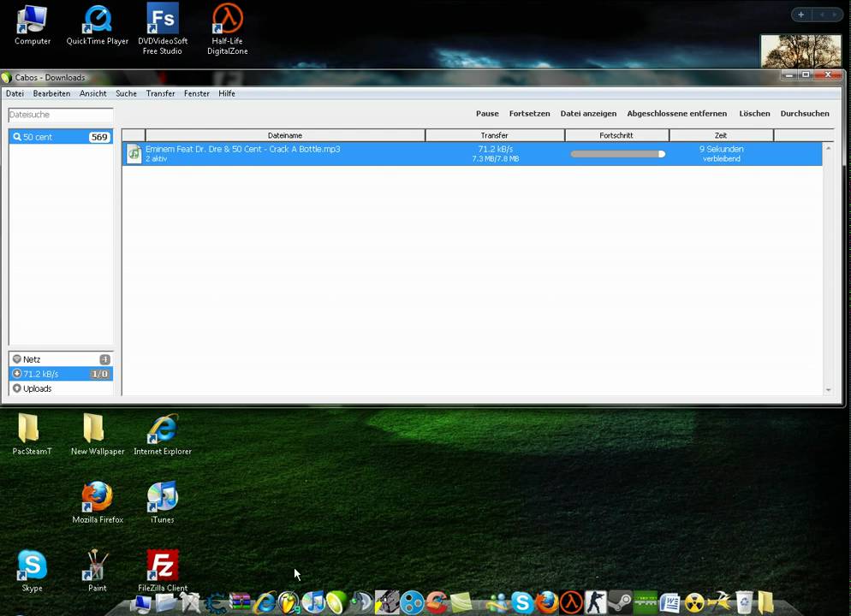Open the Fenster menu

point(196,93)
